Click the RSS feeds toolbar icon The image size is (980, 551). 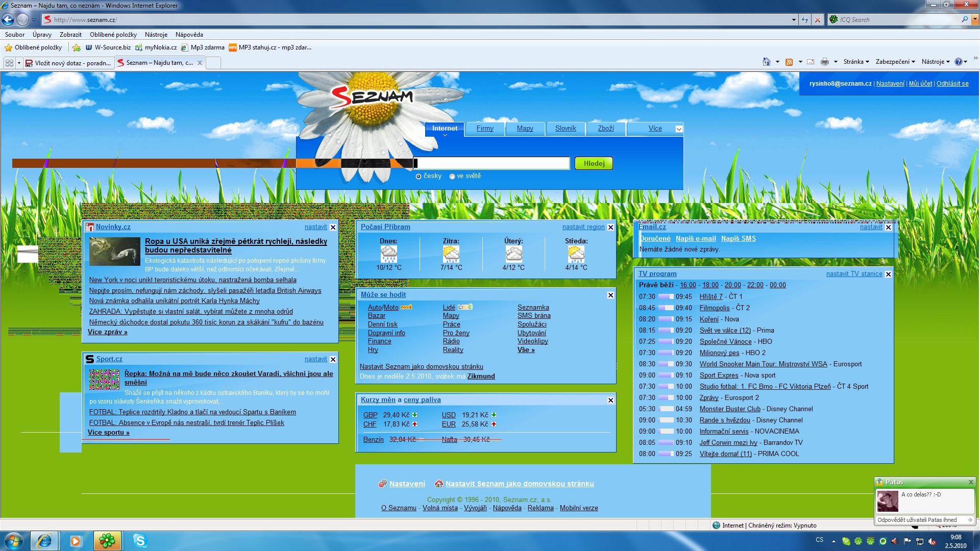789,62
